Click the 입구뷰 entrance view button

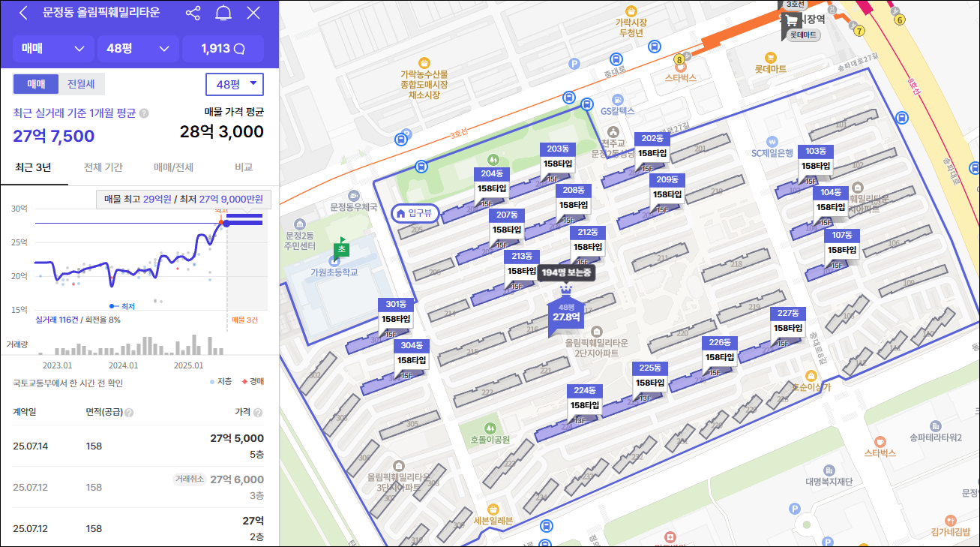tap(415, 213)
